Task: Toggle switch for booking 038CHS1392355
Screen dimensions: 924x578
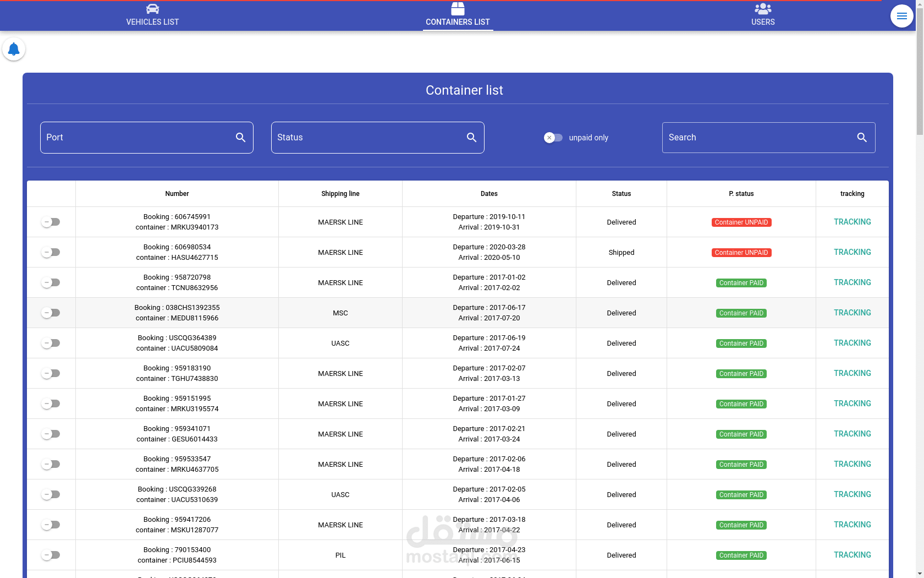Action: click(51, 313)
